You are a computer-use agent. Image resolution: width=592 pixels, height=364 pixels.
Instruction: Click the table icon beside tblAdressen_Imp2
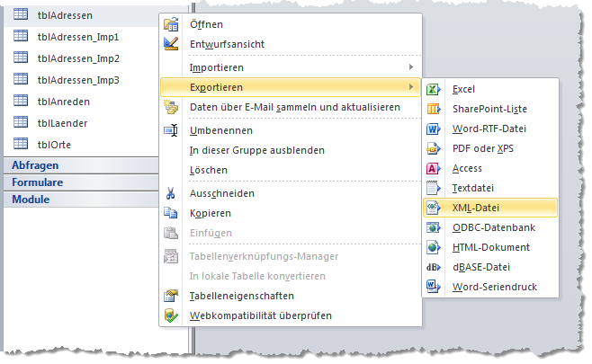pyautogui.click(x=21, y=58)
